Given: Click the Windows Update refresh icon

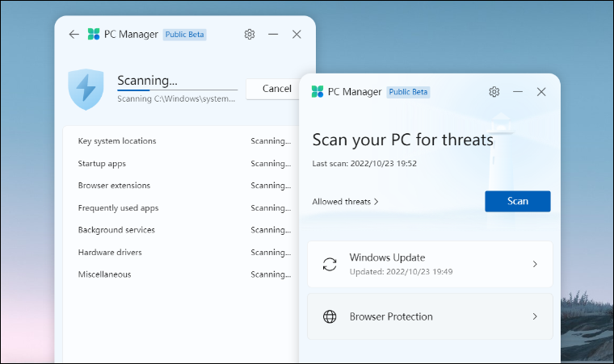Looking at the screenshot, I should 330,264.
